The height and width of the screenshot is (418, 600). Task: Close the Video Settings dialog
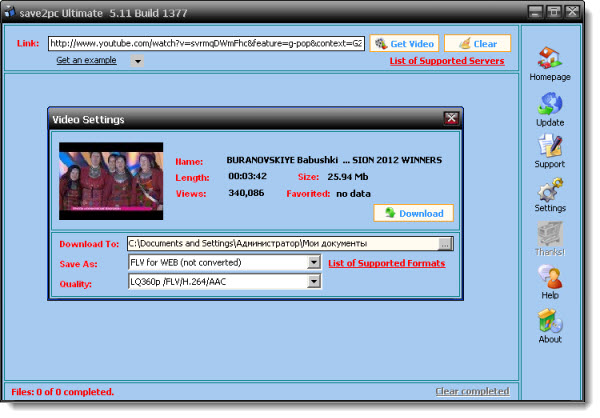coord(451,118)
